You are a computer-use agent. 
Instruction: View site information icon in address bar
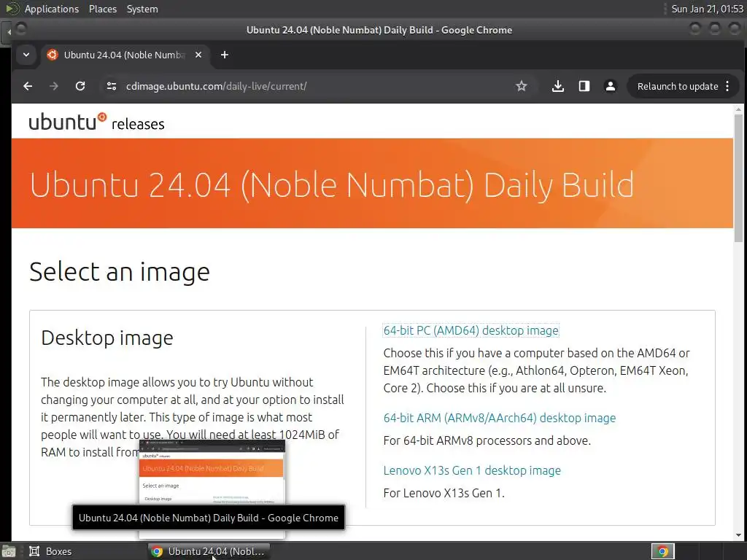click(x=112, y=86)
